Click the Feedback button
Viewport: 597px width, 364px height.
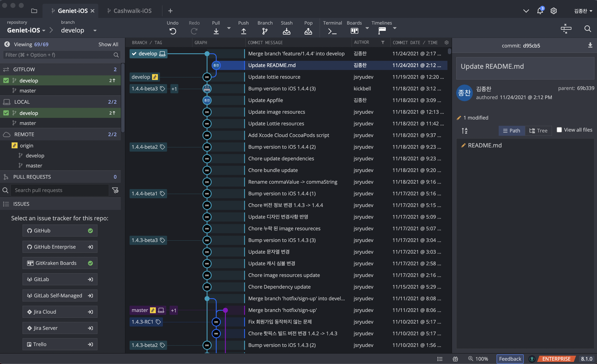tap(510, 359)
